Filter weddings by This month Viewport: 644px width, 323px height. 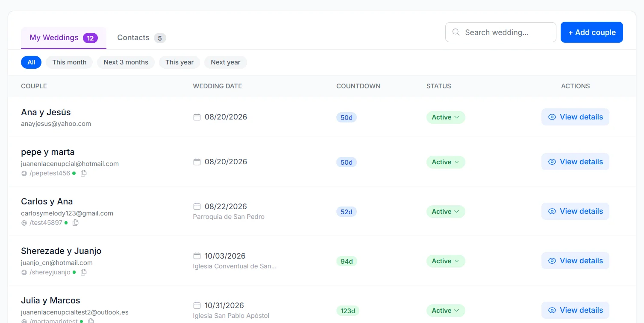pyautogui.click(x=69, y=62)
